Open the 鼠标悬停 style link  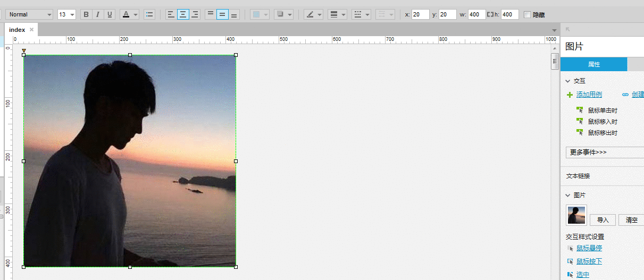[589, 248]
